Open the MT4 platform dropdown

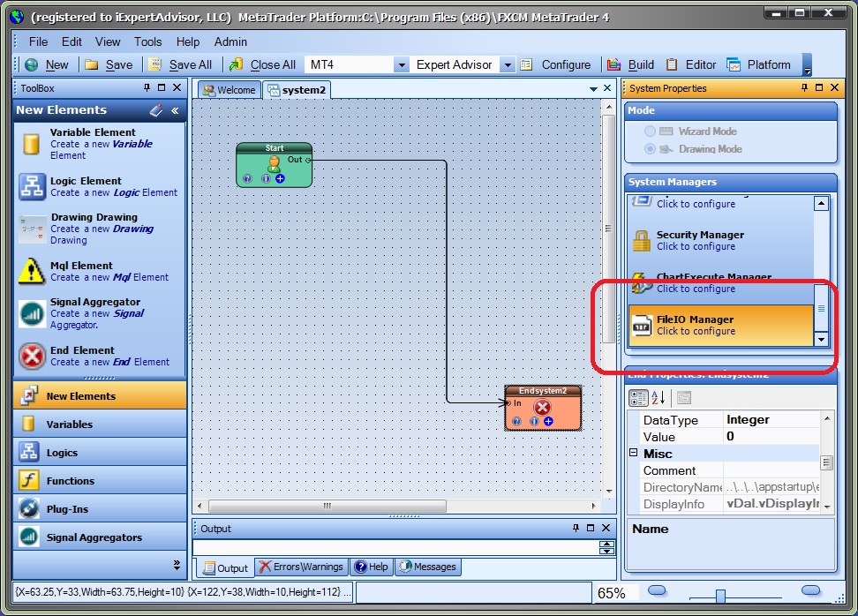click(x=402, y=65)
